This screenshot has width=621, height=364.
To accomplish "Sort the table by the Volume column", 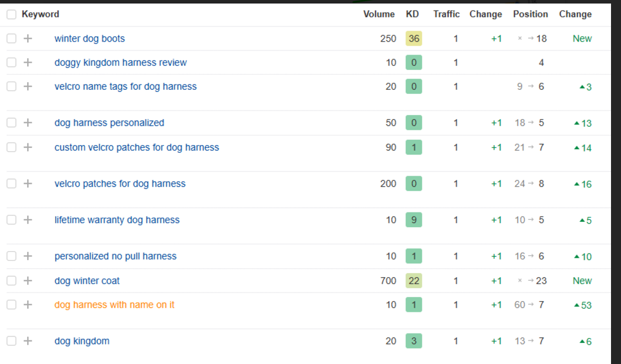I will (379, 14).
